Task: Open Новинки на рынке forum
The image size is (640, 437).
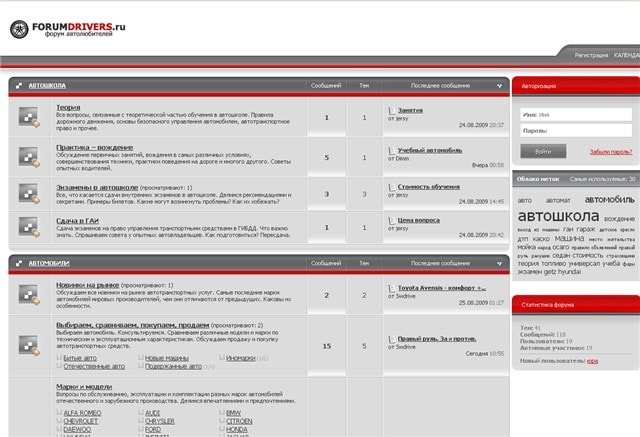Action: (x=88, y=285)
